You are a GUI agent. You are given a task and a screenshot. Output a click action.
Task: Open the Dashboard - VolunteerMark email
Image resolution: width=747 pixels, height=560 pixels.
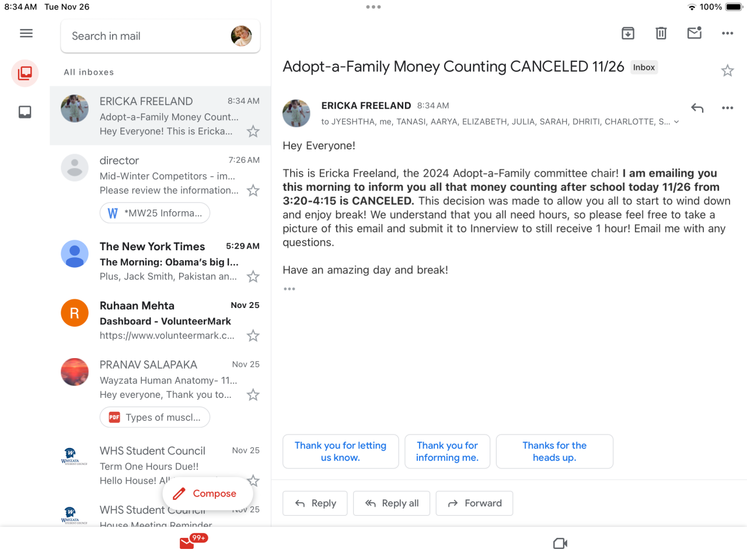pos(160,320)
